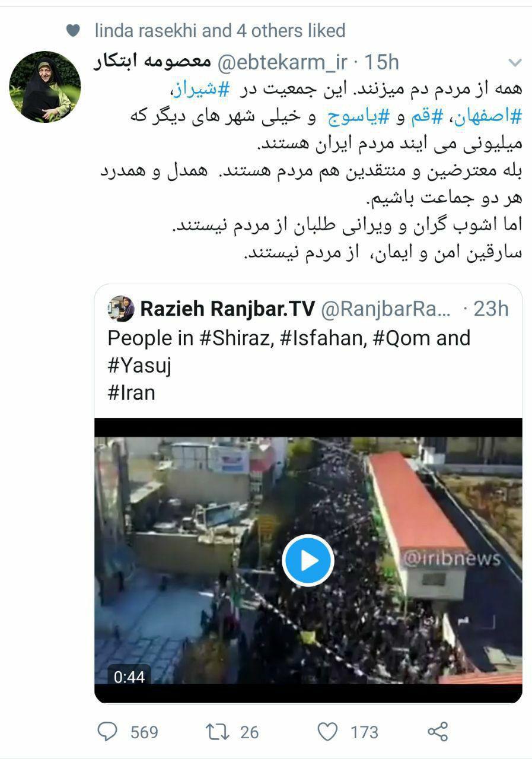Screen dimensions: 532x759
Task: Open the @ebtekarm_ir handle
Action: (x=284, y=62)
